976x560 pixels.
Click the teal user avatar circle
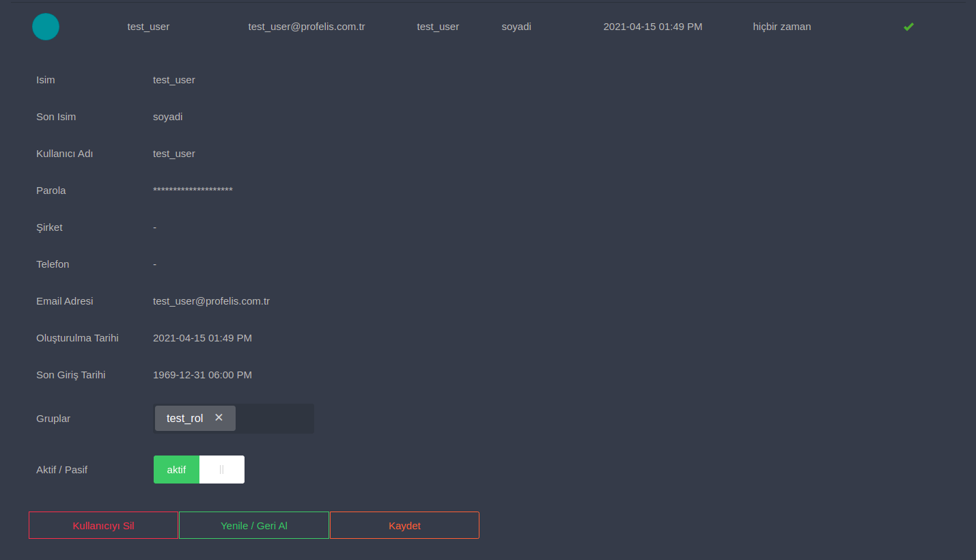pos(46,27)
